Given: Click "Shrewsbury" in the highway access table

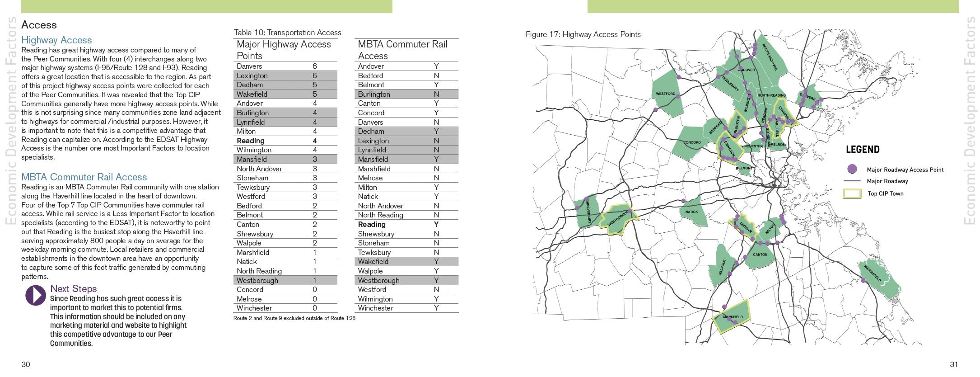Looking at the screenshot, I should point(255,234).
